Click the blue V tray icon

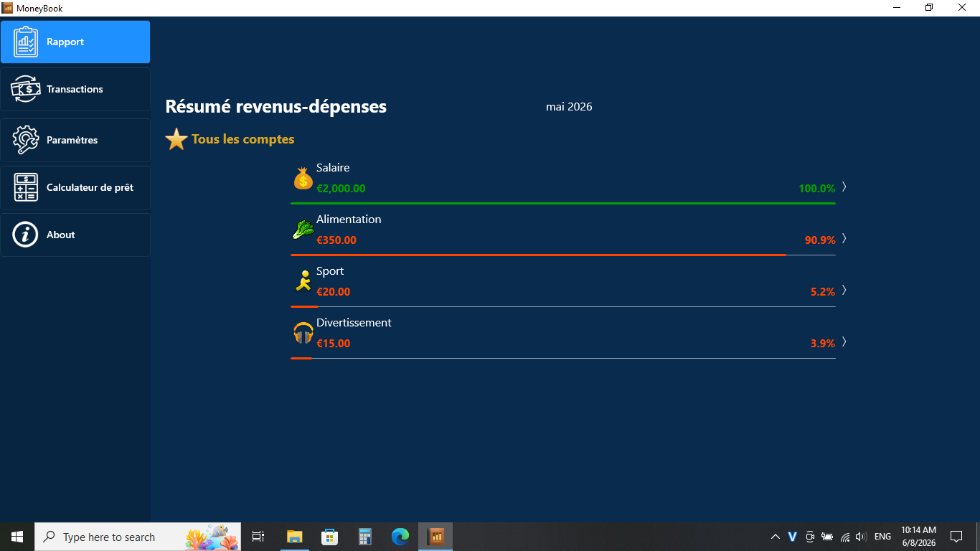[793, 537]
